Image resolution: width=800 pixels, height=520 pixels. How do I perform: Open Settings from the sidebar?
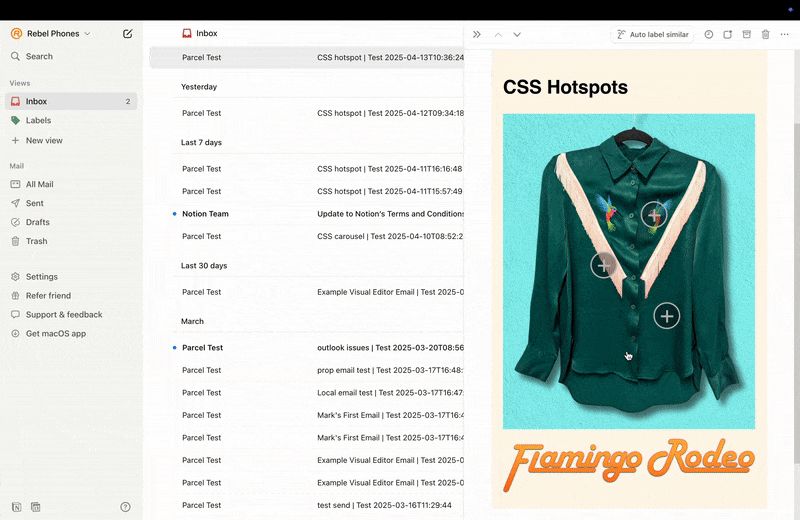pyautogui.click(x=41, y=277)
